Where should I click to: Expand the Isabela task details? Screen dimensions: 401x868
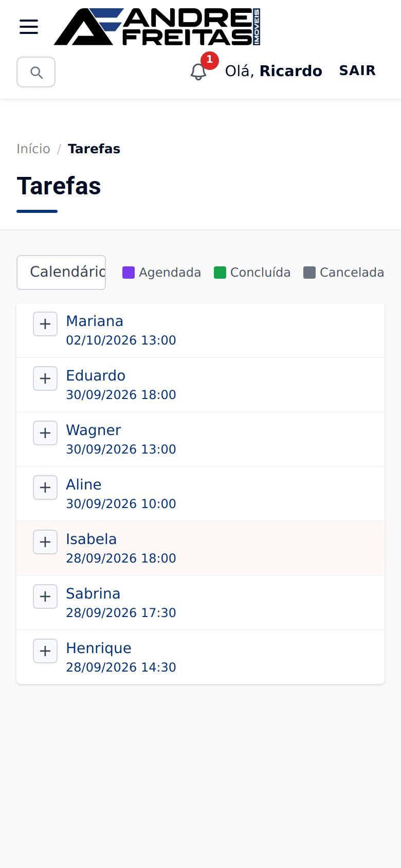[45, 542]
